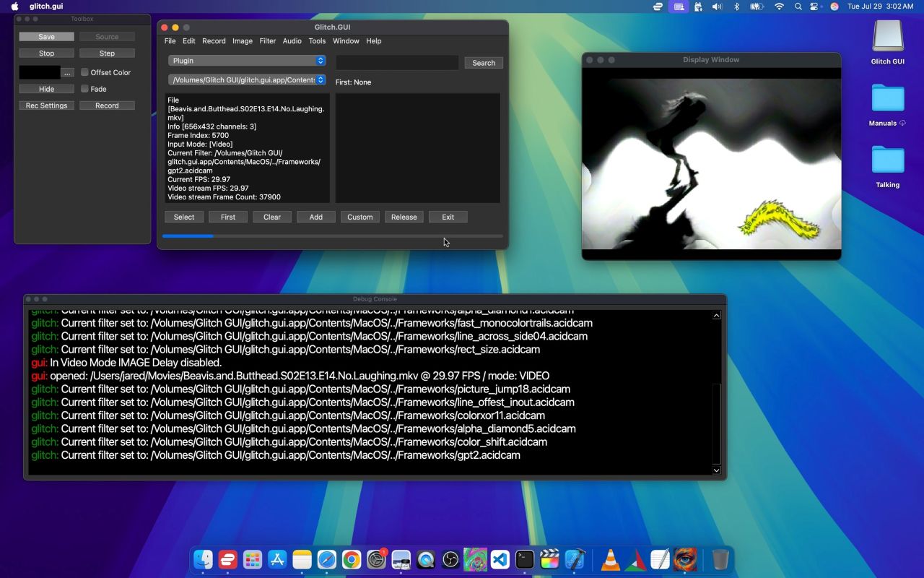Click the Custom button
The image size is (924, 578).
[x=360, y=217]
